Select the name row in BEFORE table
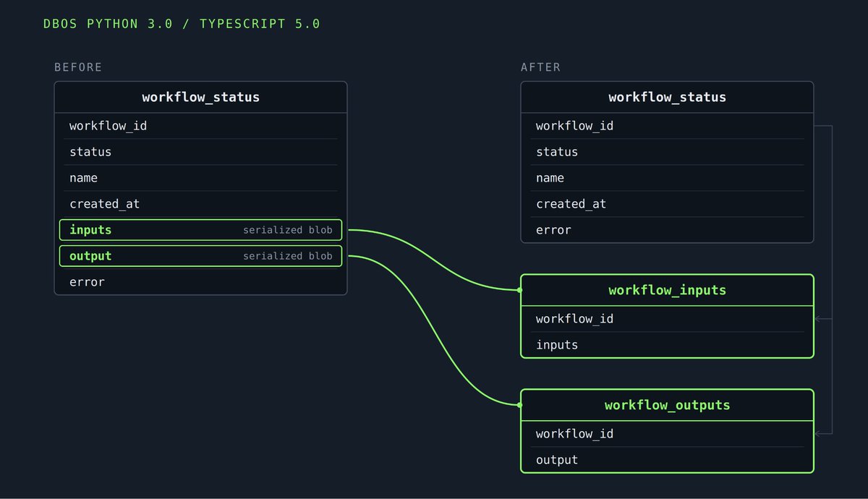This screenshot has height=499, width=868. [201, 178]
